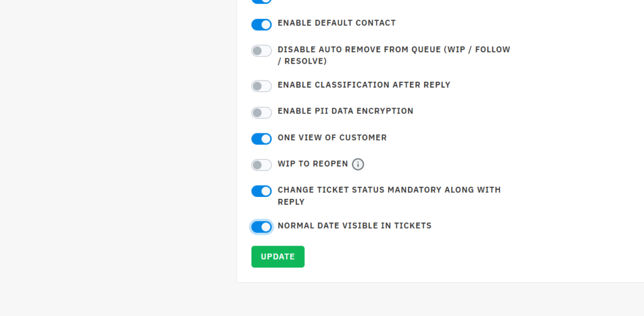Switch on Enable Classification After Reply toggle

[262, 86]
